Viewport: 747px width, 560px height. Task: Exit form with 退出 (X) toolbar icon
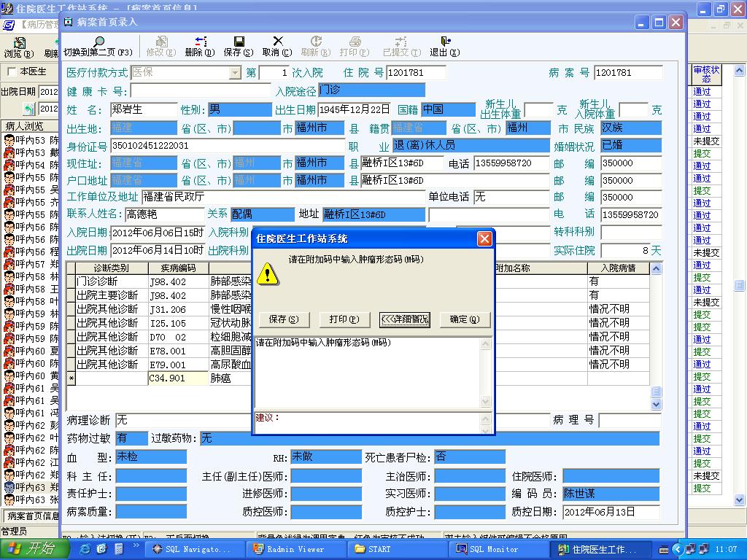coord(445,41)
